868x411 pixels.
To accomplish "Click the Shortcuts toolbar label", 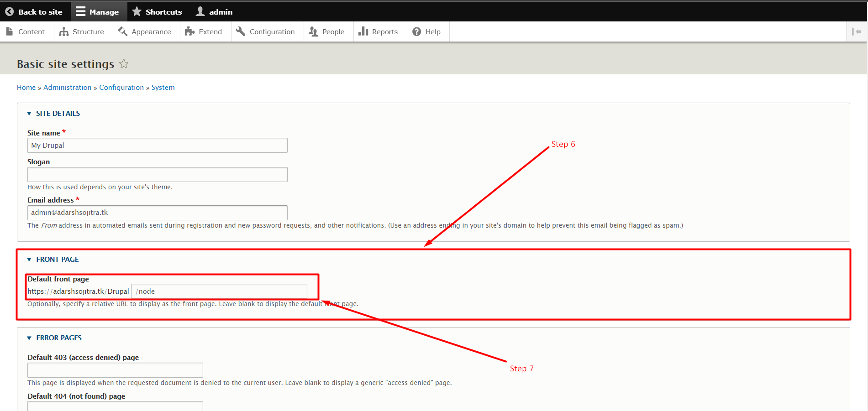I will pyautogui.click(x=163, y=12).
